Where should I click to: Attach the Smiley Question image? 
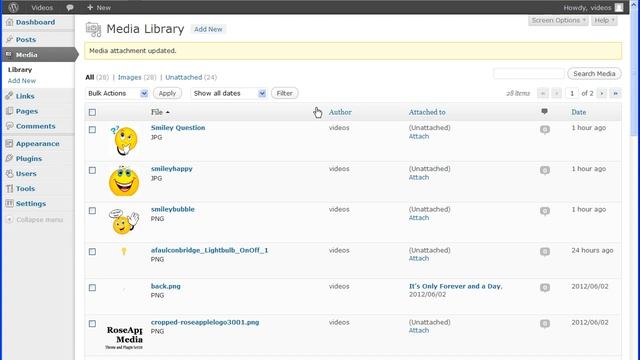tap(419, 136)
